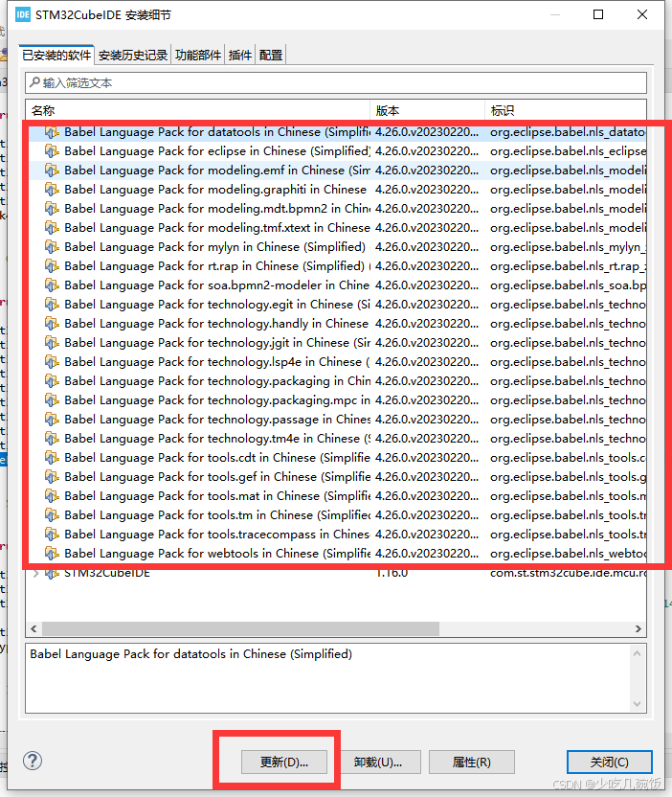The image size is (672, 797).
Task: Click the technology.tm4e pack icon
Action: click(52, 438)
